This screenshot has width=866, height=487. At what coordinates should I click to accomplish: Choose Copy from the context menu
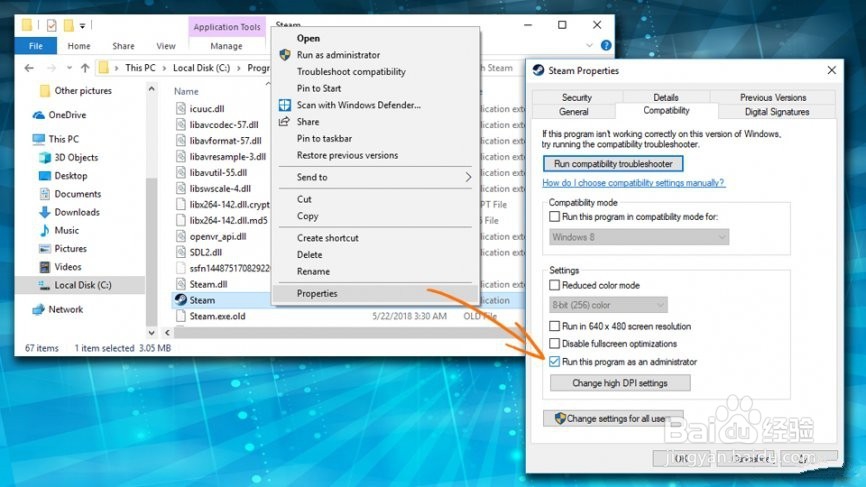pos(308,216)
